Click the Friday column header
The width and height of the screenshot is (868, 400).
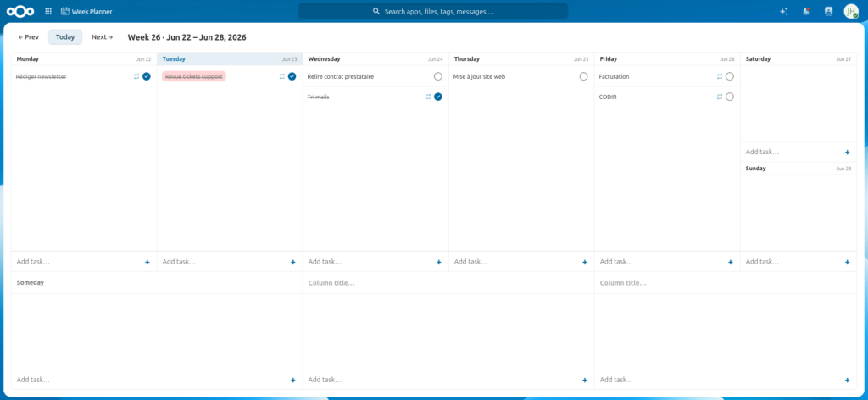pos(667,58)
